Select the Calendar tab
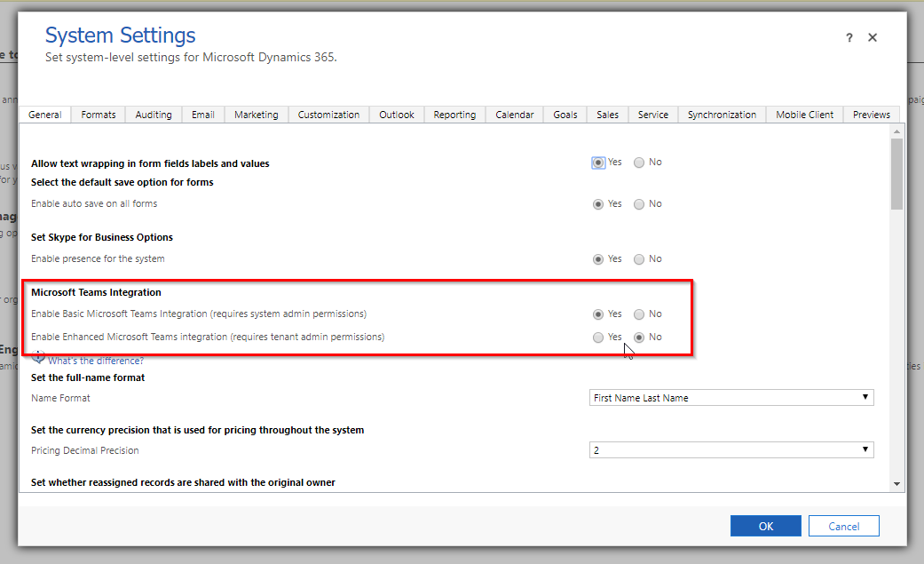The width and height of the screenshot is (924, 564). [515, 115]
